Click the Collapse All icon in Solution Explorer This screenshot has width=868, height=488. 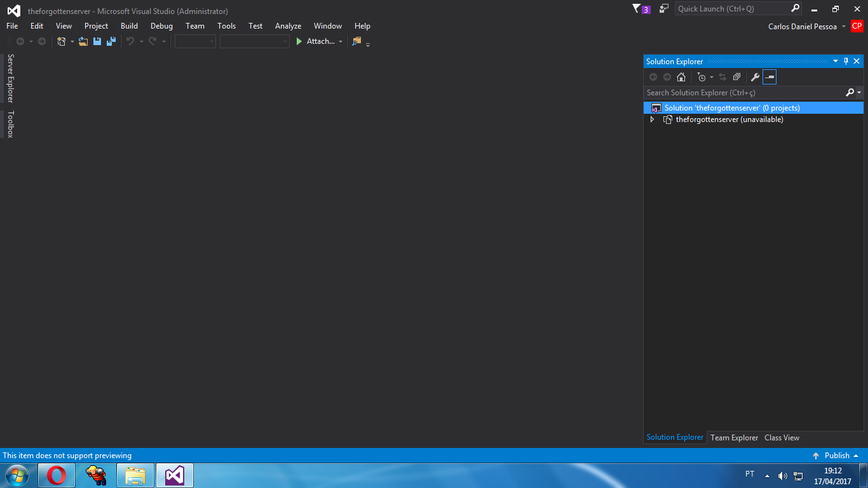pyautogui.click(x=736, y=77)
